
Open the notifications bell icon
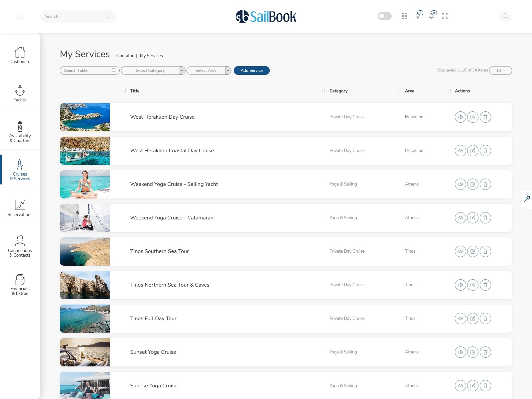431,16
